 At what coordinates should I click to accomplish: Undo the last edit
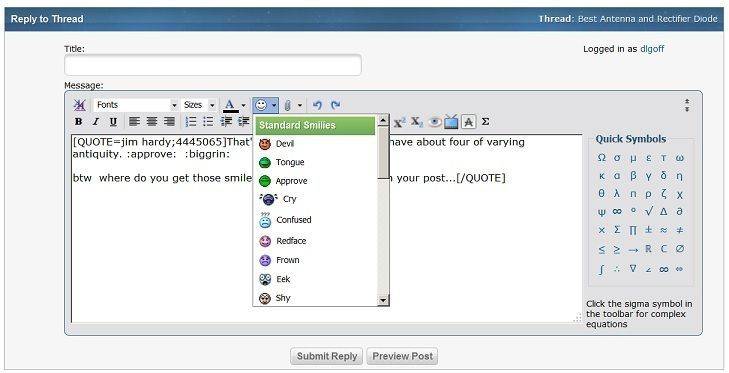[318, 105]
